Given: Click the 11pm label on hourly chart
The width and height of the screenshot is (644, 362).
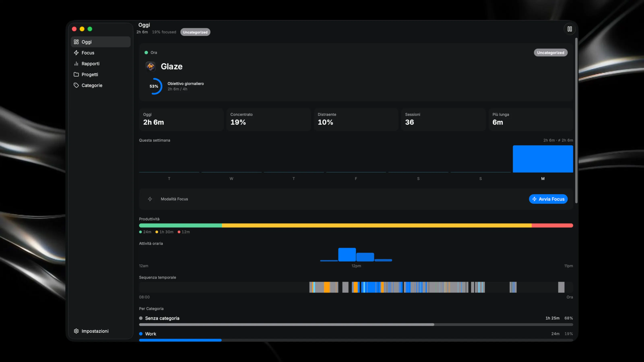Looking at the screenshot, I should tap(569, 266).
